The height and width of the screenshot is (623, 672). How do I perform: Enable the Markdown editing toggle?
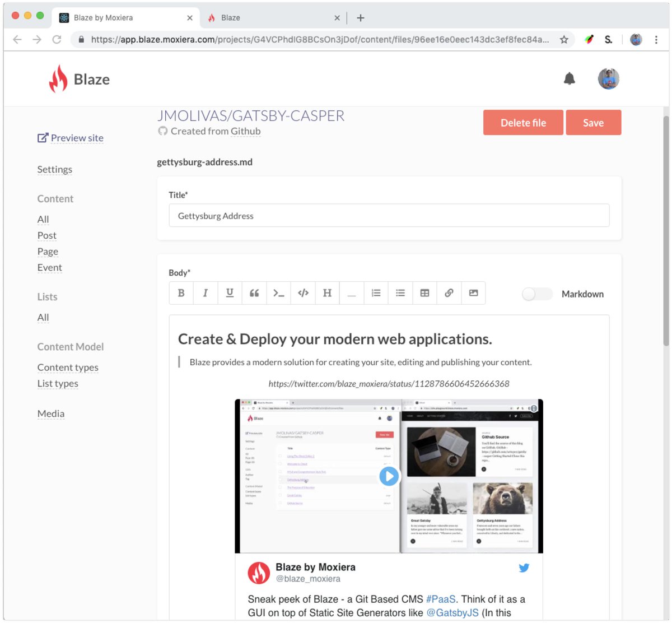pyautogui.click(x=536, y=294)
